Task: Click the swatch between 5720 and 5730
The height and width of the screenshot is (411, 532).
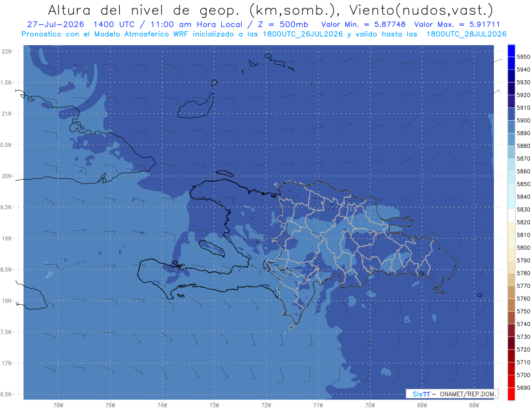Action: (x=511, y=343)
